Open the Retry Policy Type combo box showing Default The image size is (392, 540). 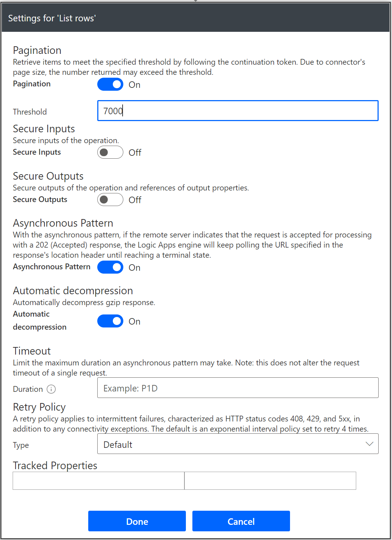click(x=238, y=444)
